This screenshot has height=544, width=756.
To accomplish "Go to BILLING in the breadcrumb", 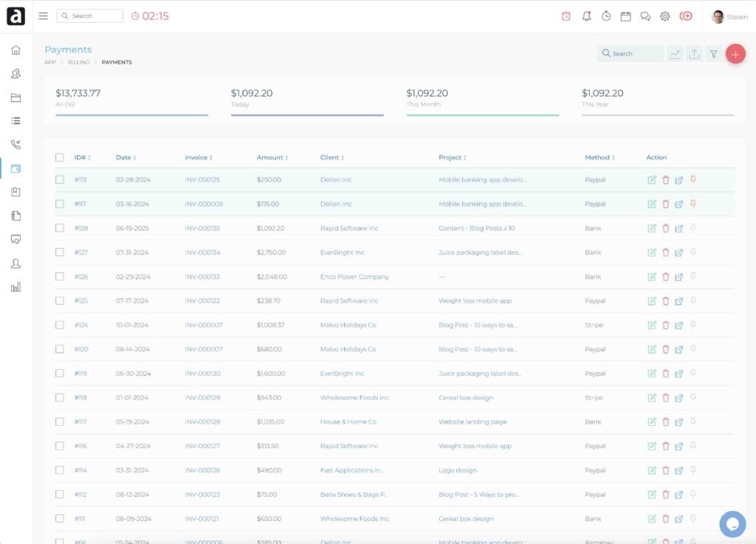I will pos(78,63).
